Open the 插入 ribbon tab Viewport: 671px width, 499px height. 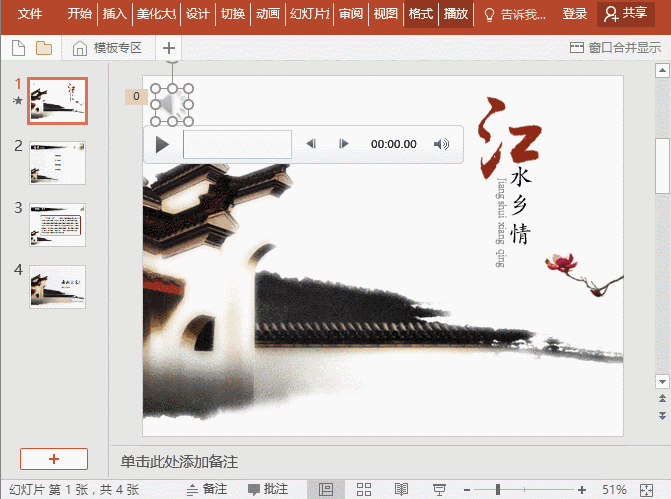pos(115,14)
